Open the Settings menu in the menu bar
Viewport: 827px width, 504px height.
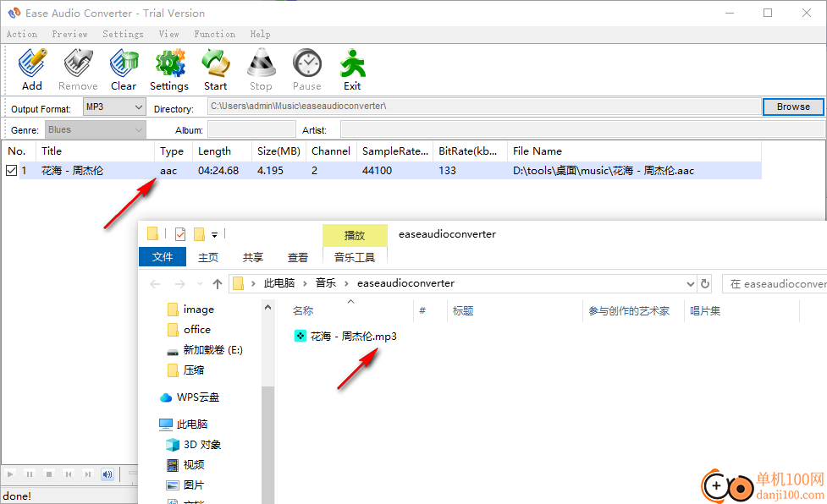pos(123,34)
